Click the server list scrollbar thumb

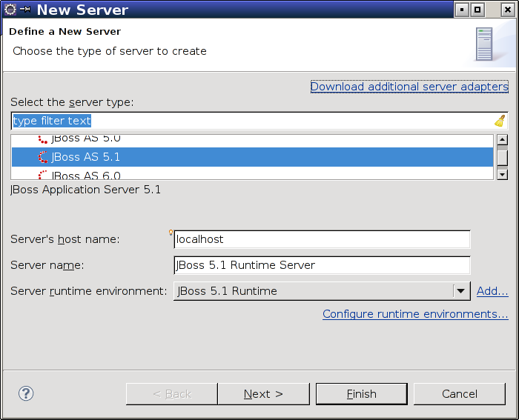point(503,157)
